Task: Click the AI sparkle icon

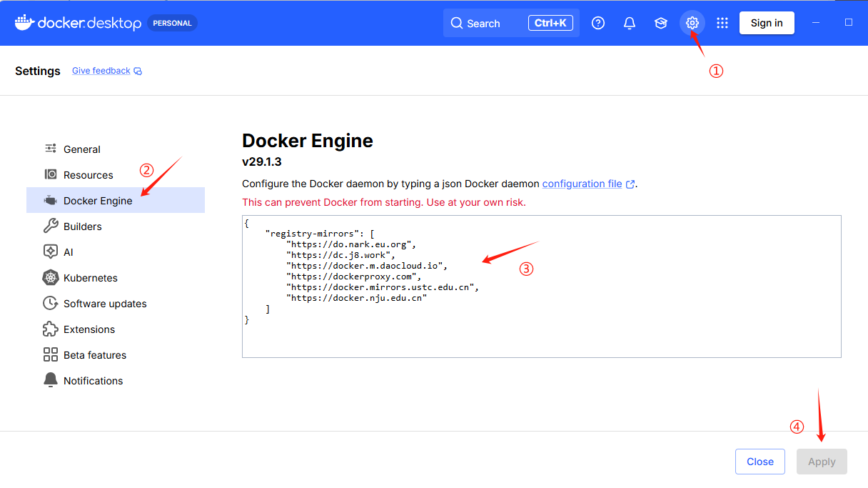Action: [x=51, y=252]
